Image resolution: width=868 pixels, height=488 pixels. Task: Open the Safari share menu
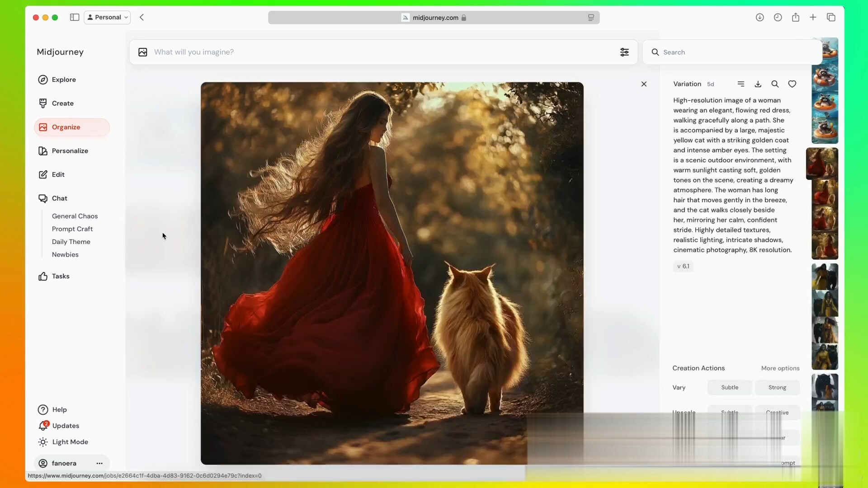point(796,17)
